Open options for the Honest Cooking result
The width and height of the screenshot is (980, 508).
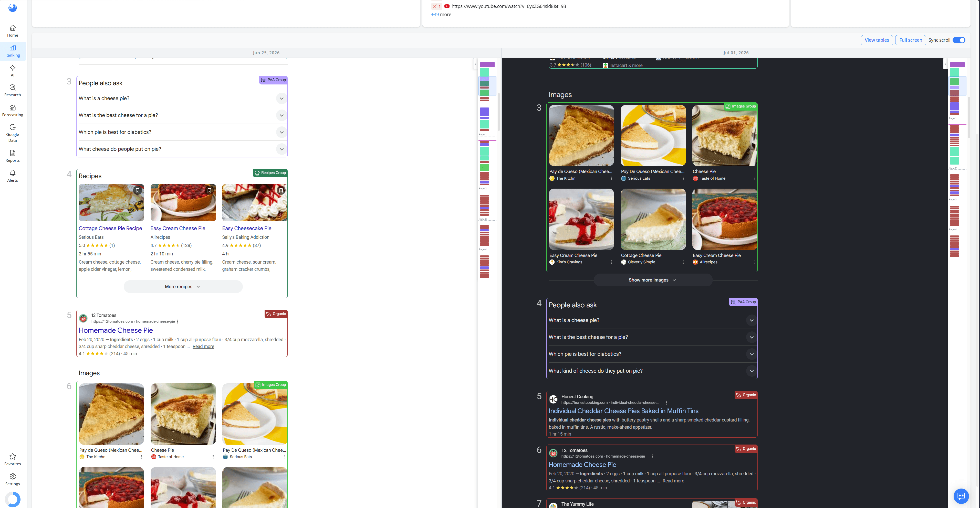tap(666, 403)
